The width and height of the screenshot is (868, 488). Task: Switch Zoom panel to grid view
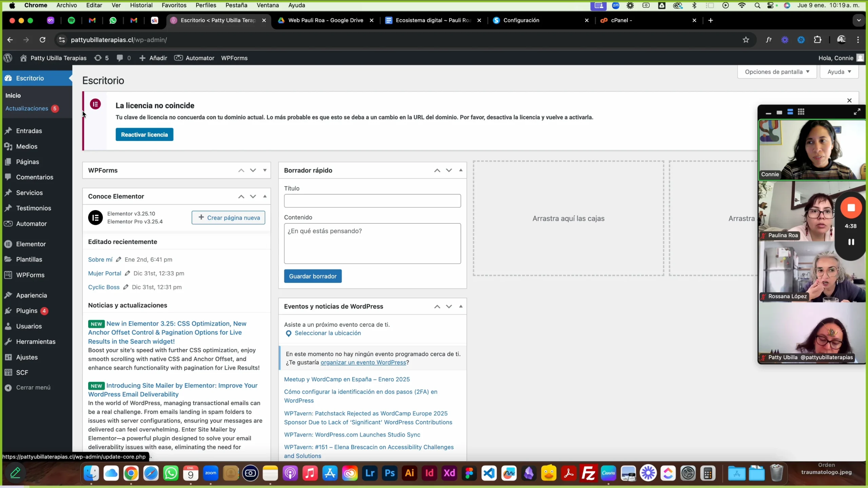point(801,112)
